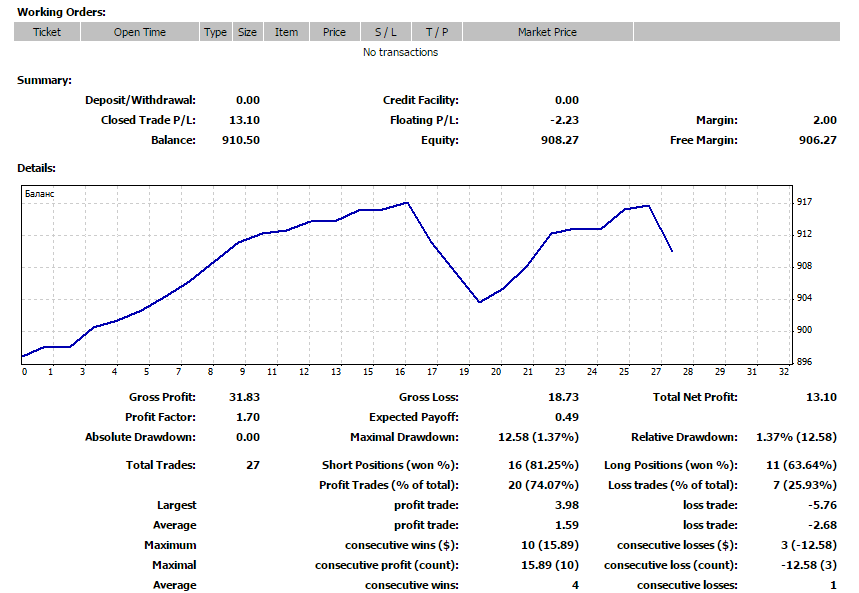Click the Total Net Profit value 13.10
This screenshot has height=593, width=859.
[x=821, y=397]
